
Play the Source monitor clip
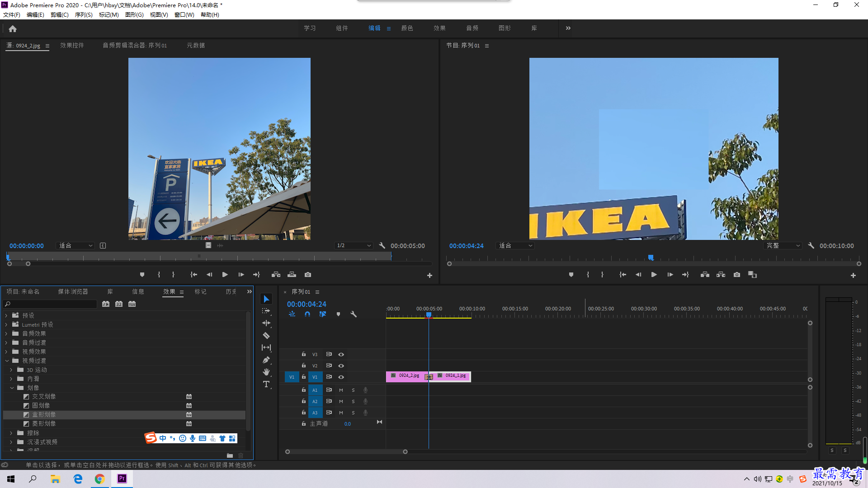pos(225,275)
